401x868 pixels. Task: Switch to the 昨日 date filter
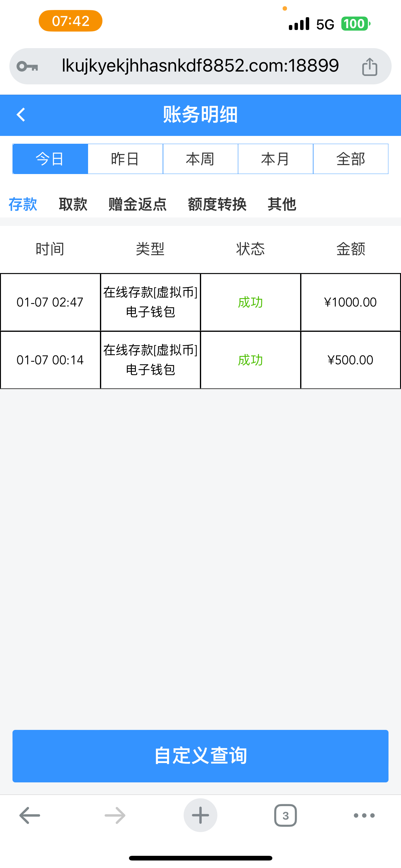tap(125, 159)
